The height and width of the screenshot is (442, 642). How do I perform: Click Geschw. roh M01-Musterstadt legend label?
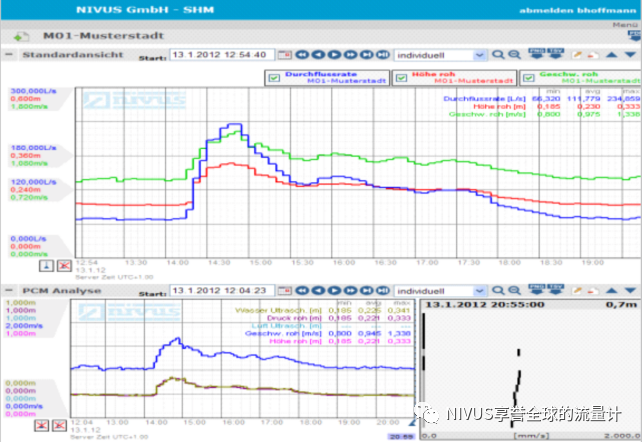click(590, 77)
